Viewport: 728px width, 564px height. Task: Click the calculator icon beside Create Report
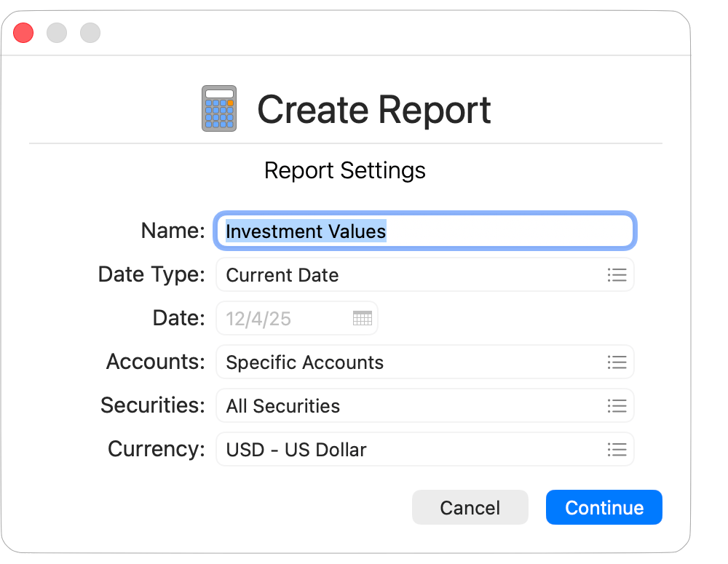pos(217,108)
